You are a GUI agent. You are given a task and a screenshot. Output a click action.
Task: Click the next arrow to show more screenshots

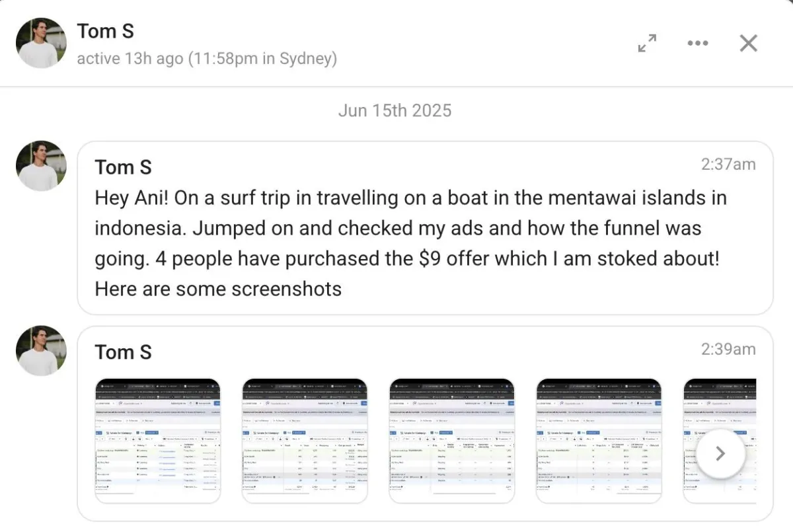(721, 453)
